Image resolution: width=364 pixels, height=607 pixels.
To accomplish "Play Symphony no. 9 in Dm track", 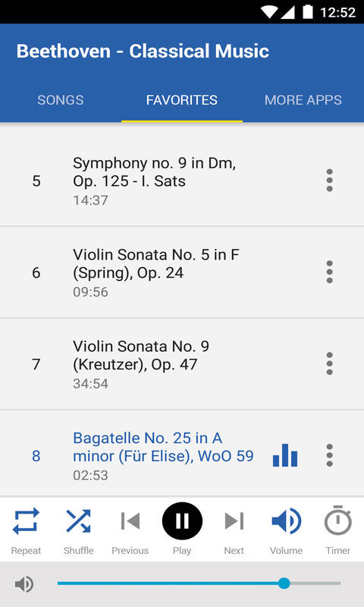I will (182, 181).
